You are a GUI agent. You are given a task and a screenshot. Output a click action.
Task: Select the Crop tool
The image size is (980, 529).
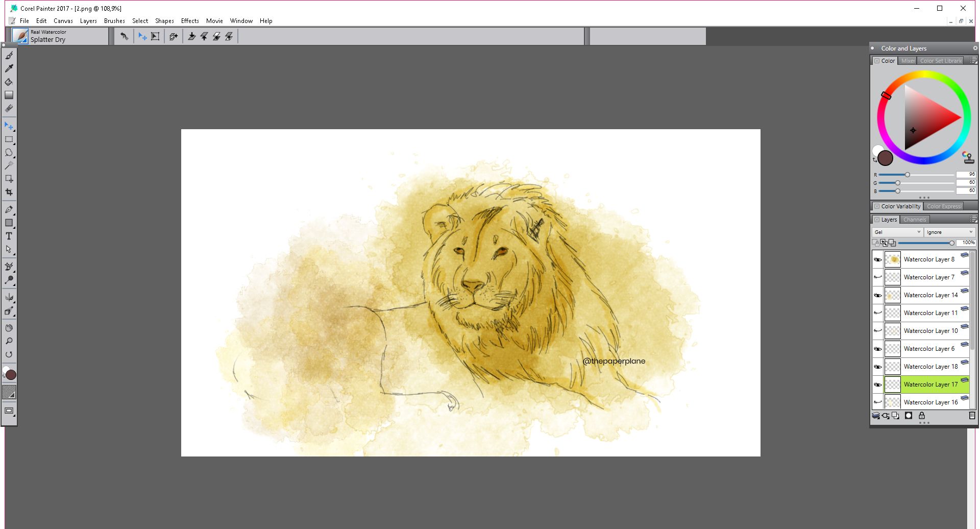pos(9,192)
